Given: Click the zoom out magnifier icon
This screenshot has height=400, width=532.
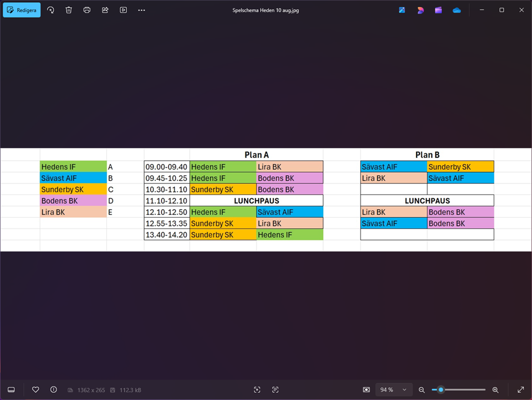Looking at the screenshot, I should (x=422, y=389).
